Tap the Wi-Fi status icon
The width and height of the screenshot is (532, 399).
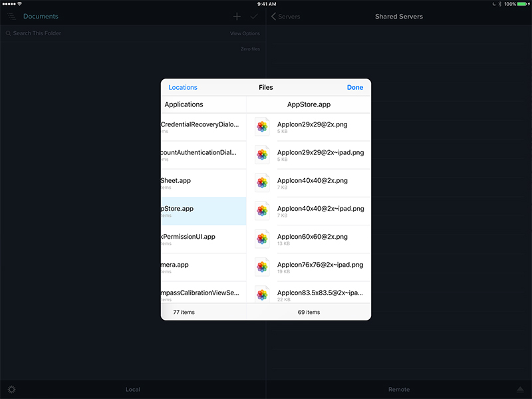point(20,4)
